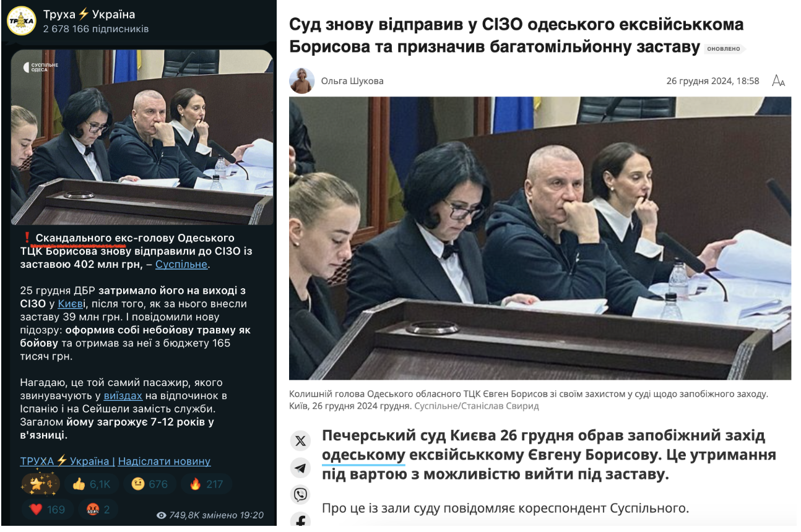Tap the sparkling star reaction
This screenshot has height=532, width=801.
(40, 484)
